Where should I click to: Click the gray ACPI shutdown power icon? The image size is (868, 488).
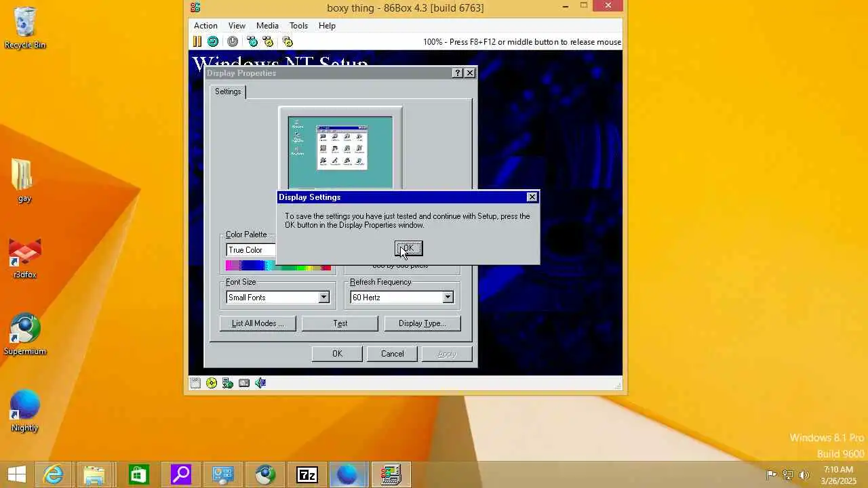233,41
